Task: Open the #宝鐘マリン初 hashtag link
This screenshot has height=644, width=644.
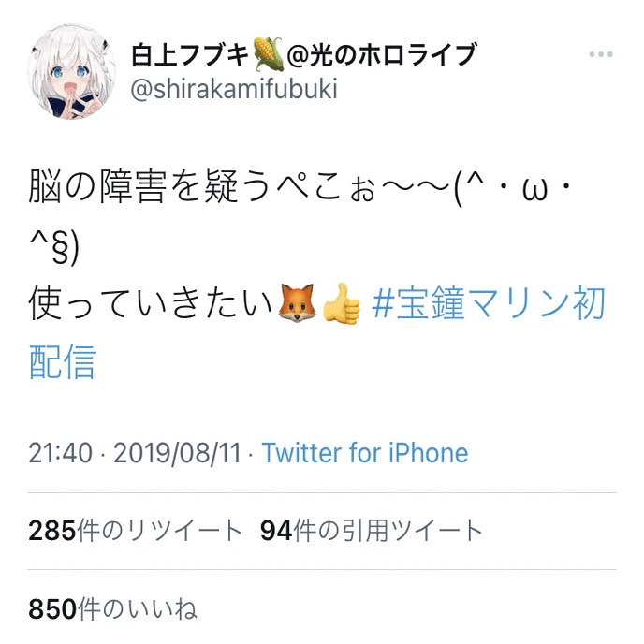Action: [489, 303]
